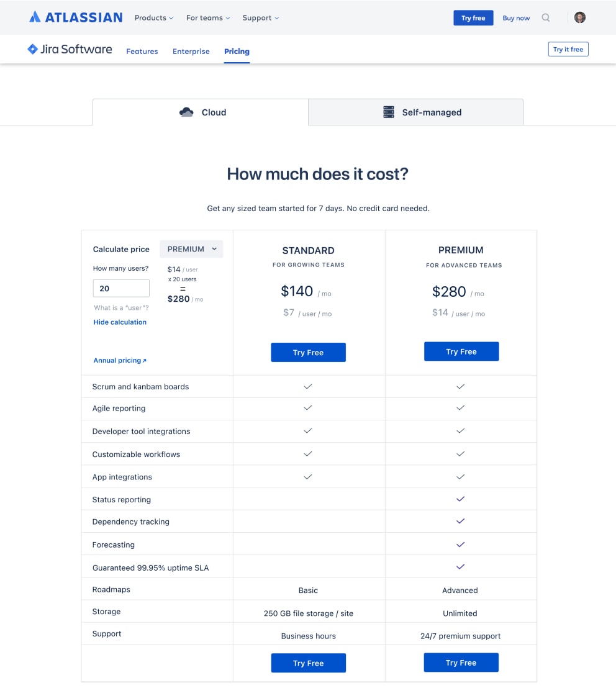Click the Atlassian logo in the header
Image resolution: width=616 pixels, height=688 pixels.
(x=75, y=17)
